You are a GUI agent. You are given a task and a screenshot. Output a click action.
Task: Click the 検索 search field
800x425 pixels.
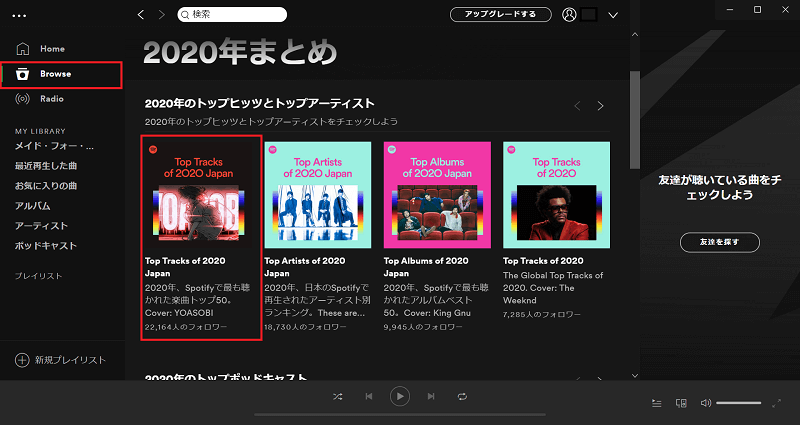coord(232,15)
